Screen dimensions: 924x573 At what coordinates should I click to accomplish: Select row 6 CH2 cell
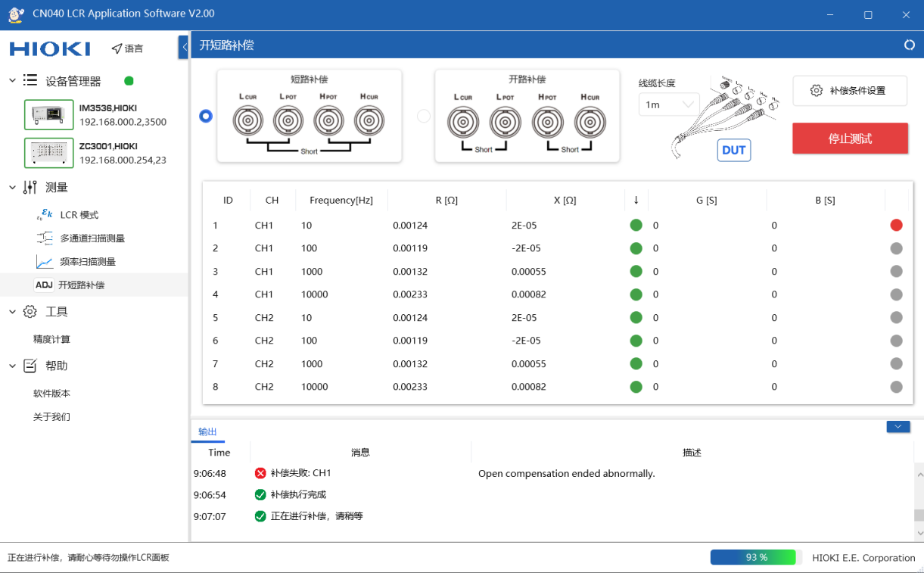pos(264,341)
